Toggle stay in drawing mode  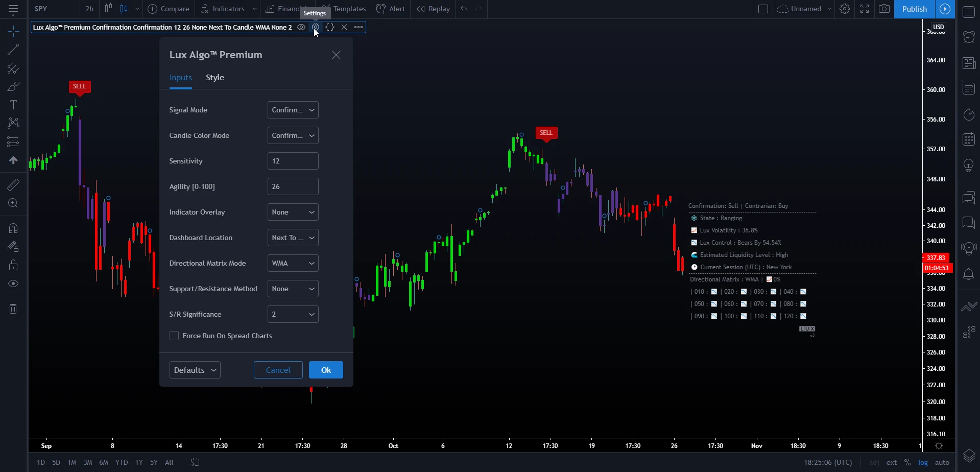pyautogui.click(x=13, y=247)
